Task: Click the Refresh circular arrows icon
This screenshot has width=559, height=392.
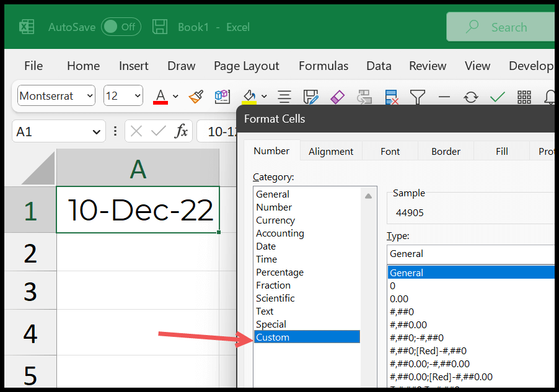Action: pyautogui.click(x=471, y=97)
